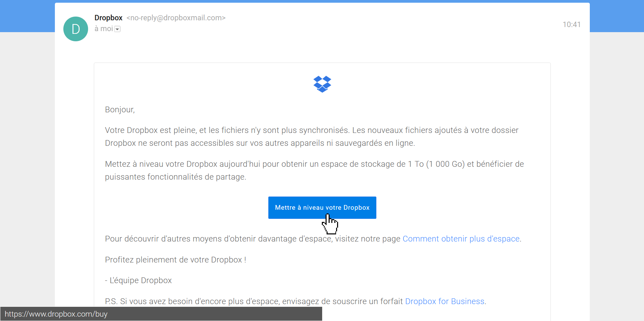
Task: Select the no-reply@dropboxmail.com sender address
Action: 176,18
